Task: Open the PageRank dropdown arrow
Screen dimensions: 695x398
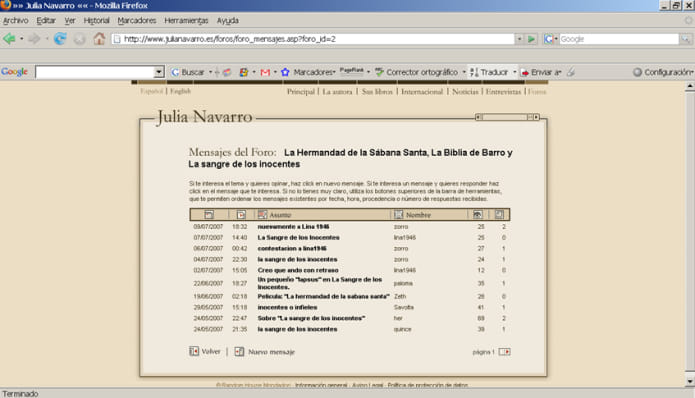Action: point(368,72)
